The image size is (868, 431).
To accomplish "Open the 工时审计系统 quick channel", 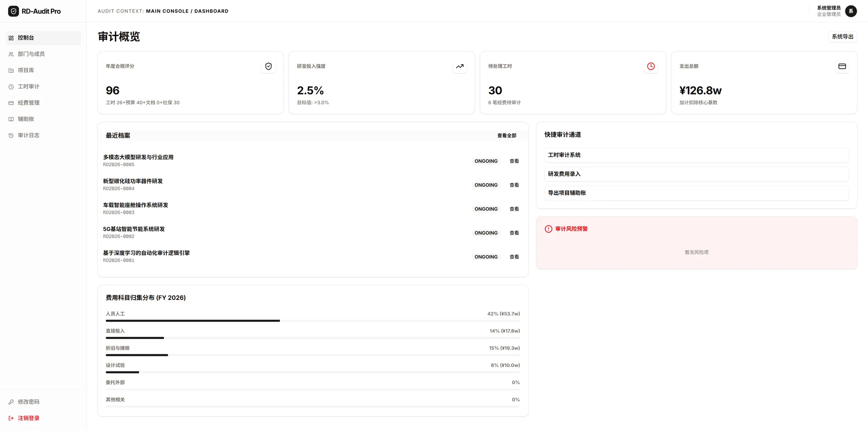I will pyautogui.click(x=697, y=155).
